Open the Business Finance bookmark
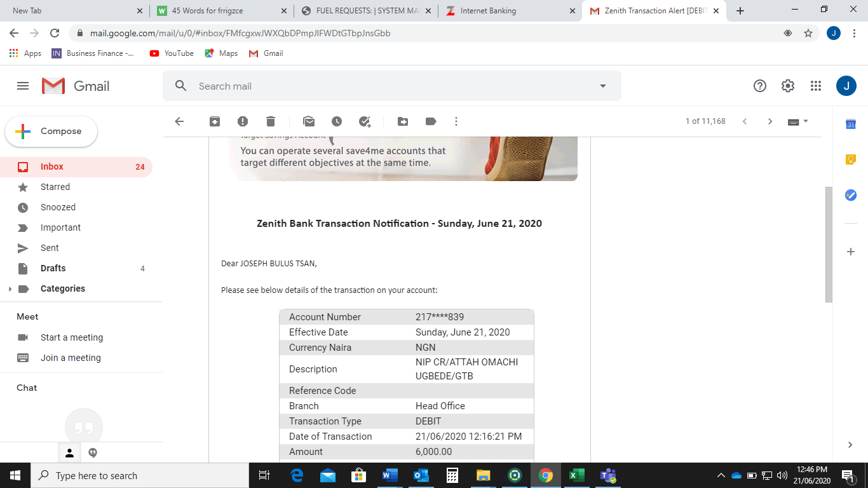 pyautogui.click(x=93, y=53)
